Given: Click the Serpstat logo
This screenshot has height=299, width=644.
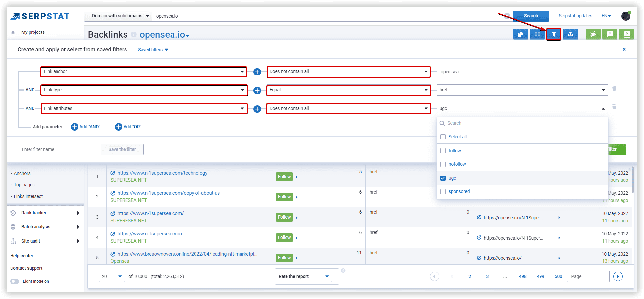Looking at the screenshot, I should pyautogui.click(x=40, y=16).
